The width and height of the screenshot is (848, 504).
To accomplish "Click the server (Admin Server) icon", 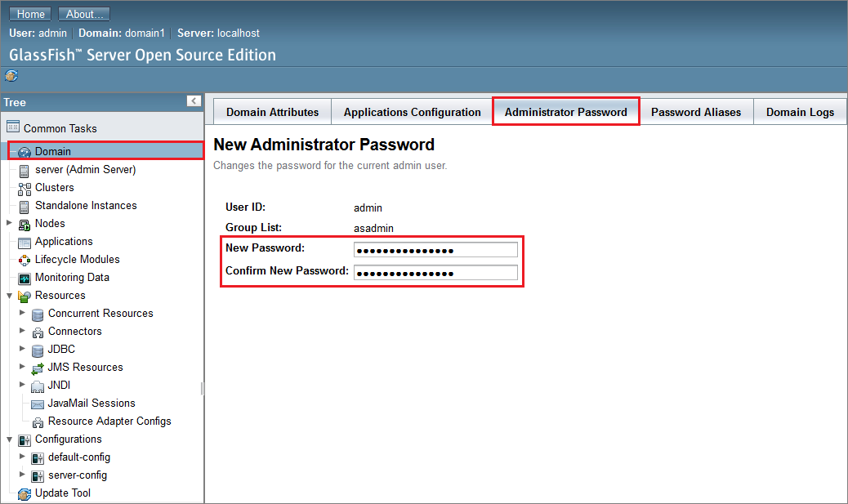I will pyautogui.click(x=24, y=171).
